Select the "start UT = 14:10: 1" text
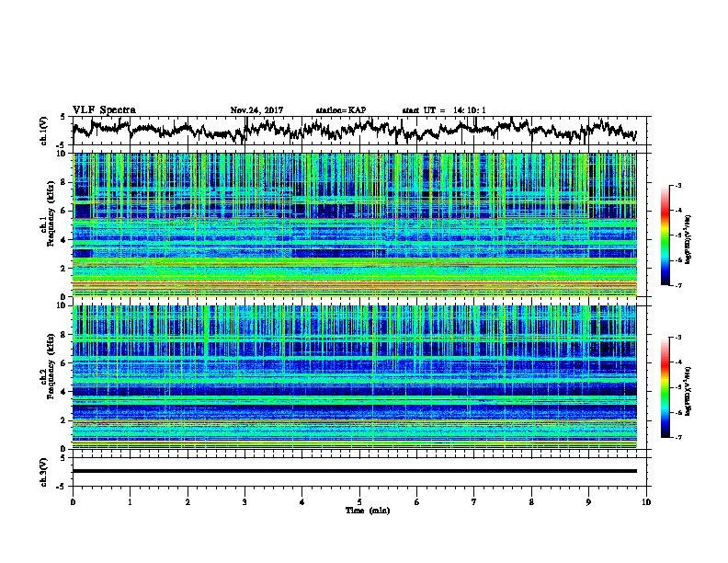 444,110
